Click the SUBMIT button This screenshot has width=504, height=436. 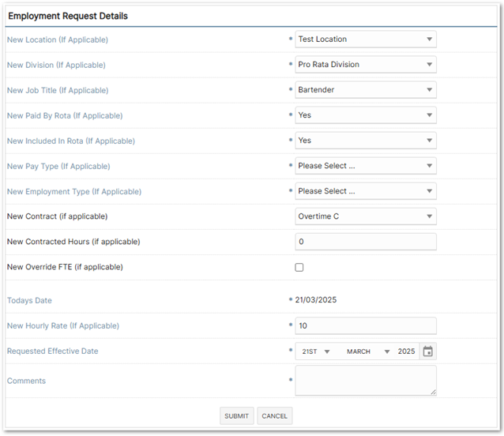tap(236, 416)
